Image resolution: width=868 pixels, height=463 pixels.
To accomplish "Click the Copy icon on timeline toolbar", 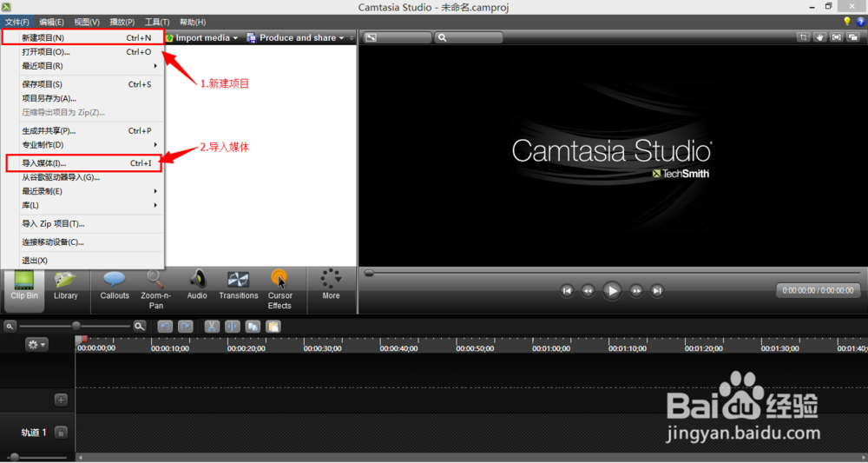I will click(x=253, y=327).
